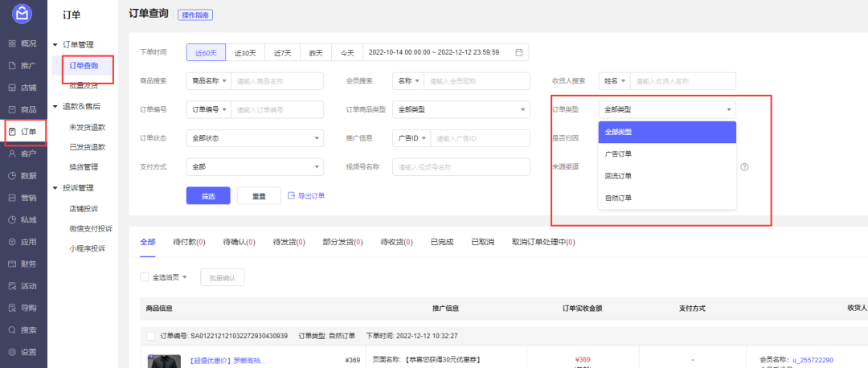Open product link 【超值优惠价】罗蒙高档
This screenshot has width=868, height=368.
click(x=228, y=360)
